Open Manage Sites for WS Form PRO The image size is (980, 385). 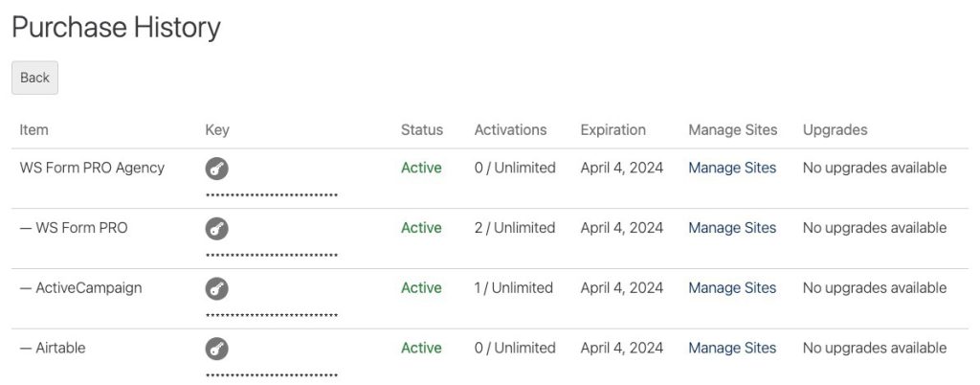[x=732, y=228]
